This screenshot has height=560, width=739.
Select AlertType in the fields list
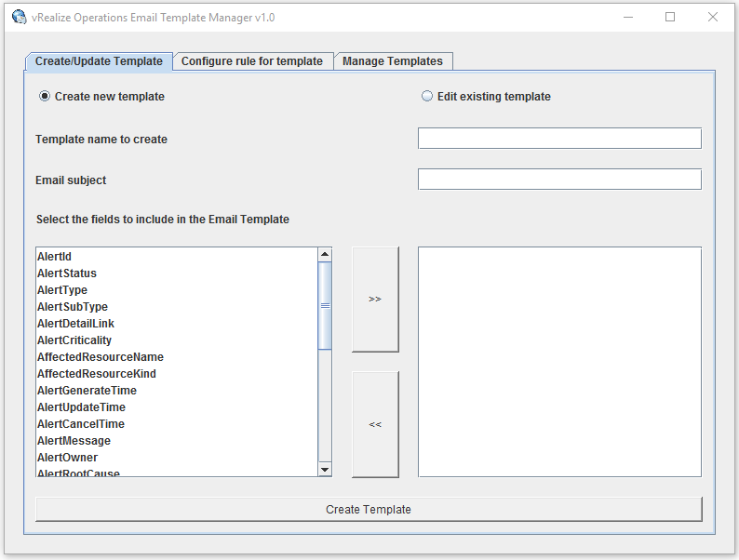coord(177,290)
